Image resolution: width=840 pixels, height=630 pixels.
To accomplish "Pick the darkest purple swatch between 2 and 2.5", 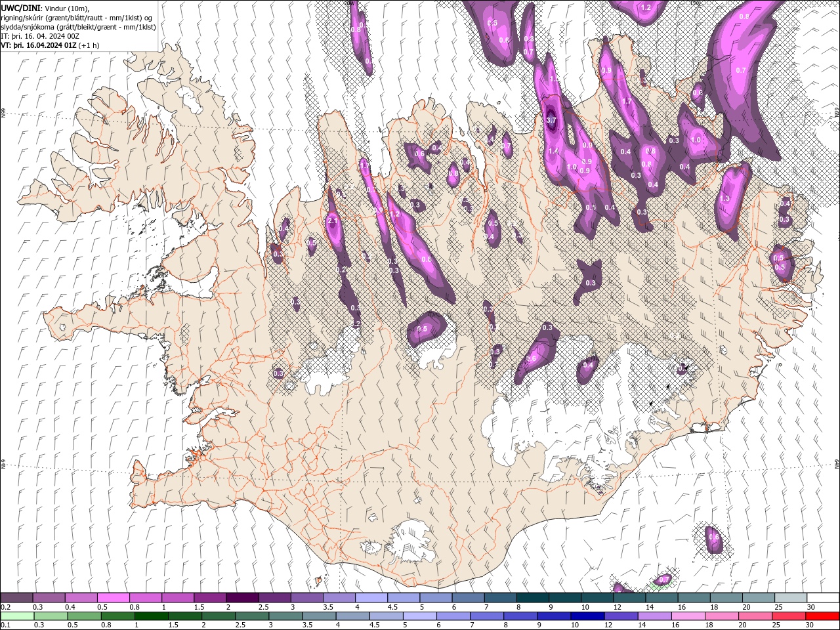I will pos(242,597).
